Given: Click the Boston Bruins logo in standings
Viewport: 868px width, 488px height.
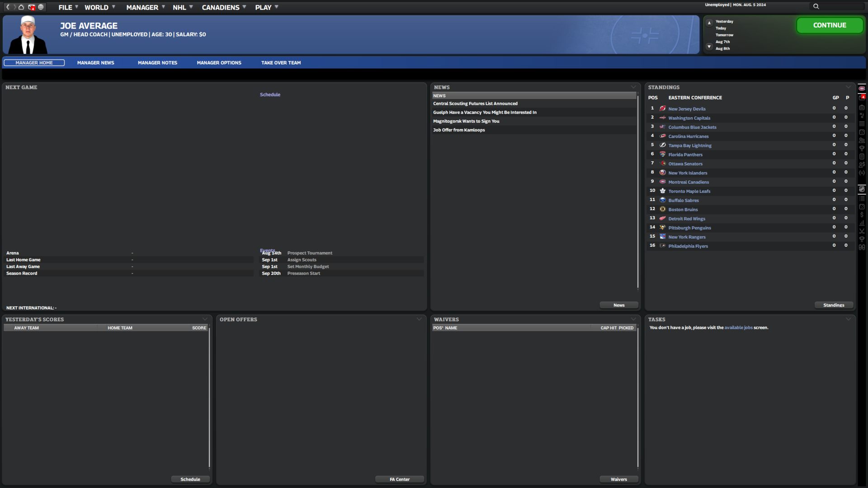Looking at the screenshot, I should (x=662, y=209).
